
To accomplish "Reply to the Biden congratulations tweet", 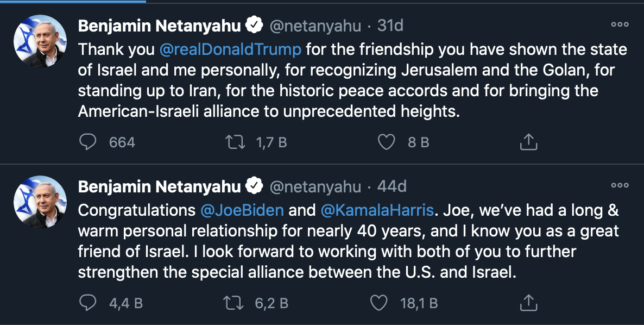I will [87, 303].
